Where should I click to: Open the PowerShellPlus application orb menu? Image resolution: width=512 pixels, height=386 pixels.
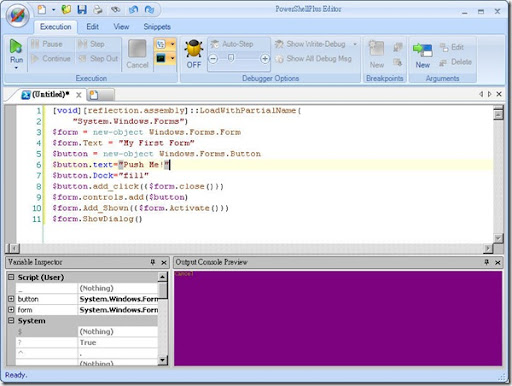pos(18,16)
